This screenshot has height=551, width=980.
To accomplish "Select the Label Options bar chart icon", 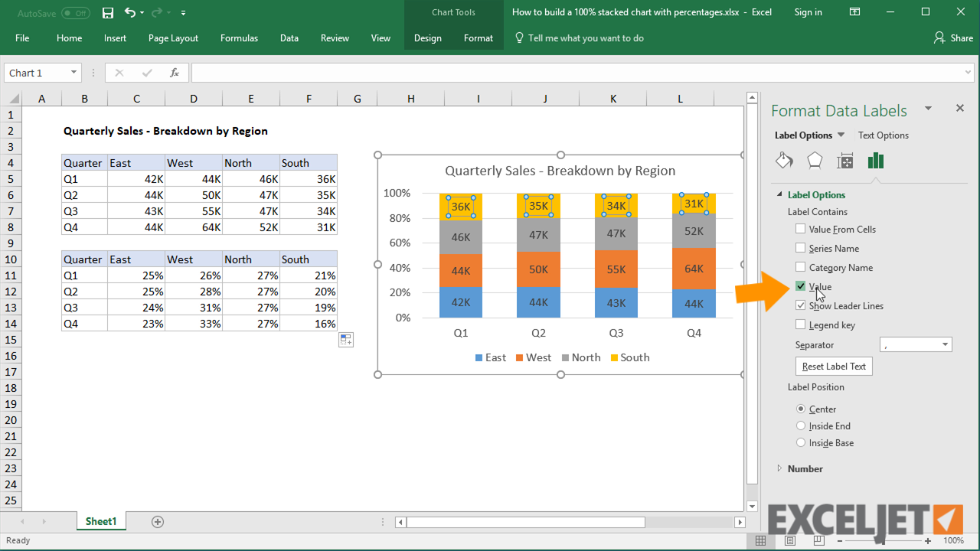I will tap(876, 160).
